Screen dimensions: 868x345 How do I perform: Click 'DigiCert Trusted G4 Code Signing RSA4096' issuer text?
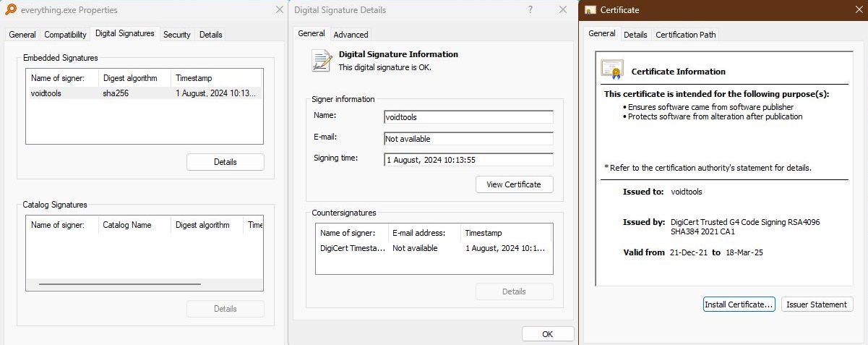point(745,223)
